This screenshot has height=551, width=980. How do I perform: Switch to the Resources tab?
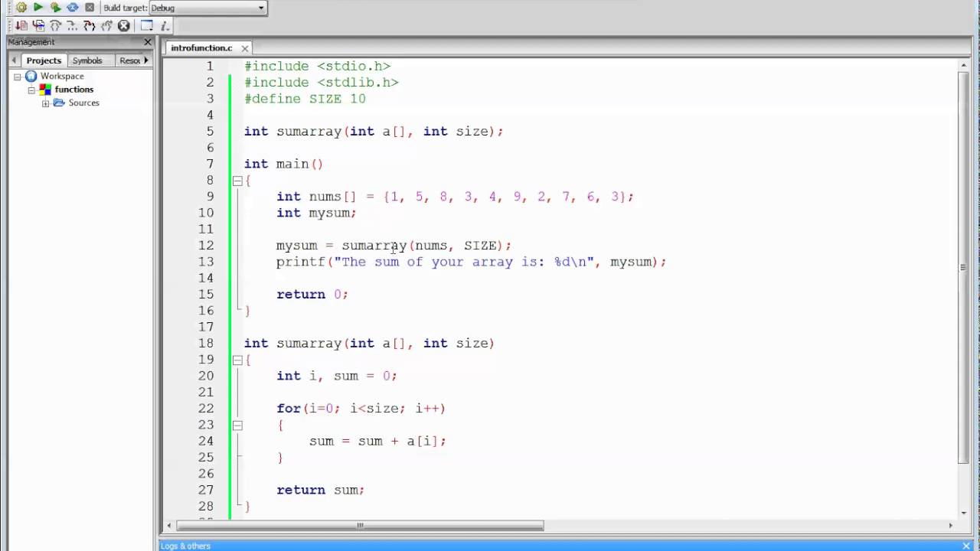click(129, 60)
